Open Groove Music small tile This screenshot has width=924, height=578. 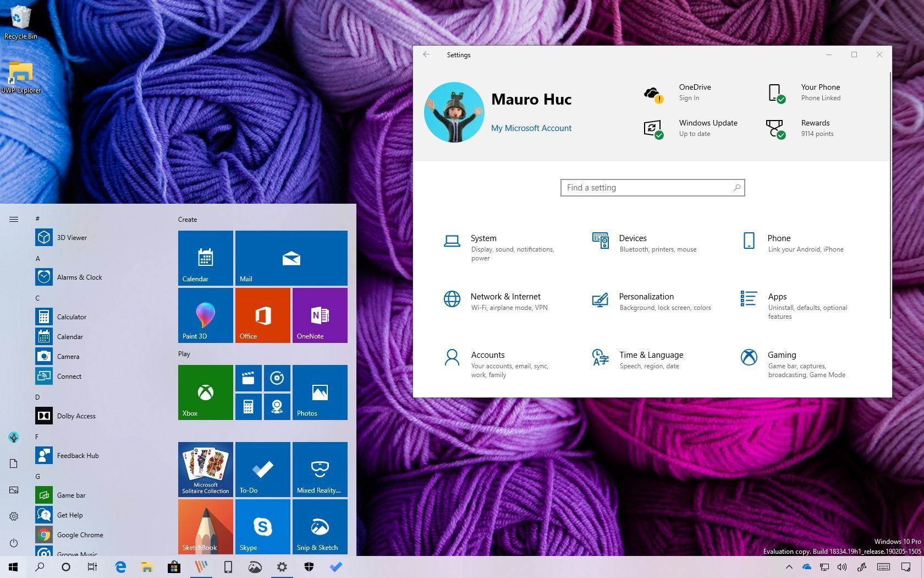click(277, 378)
